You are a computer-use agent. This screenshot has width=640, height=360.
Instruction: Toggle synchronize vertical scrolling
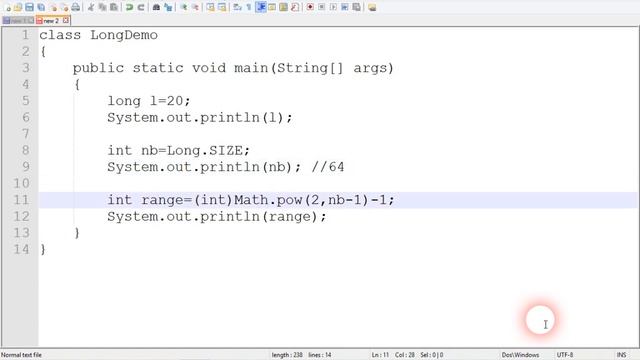click(210, 7)
